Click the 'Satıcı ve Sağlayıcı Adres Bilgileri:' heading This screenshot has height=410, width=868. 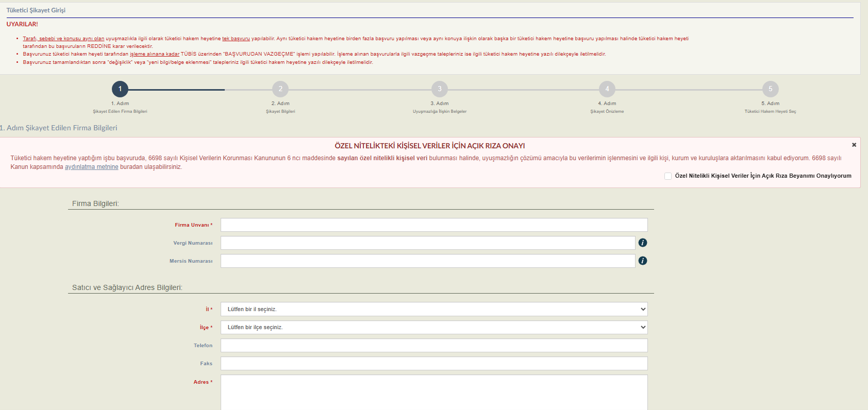pyautogui.click(x=127, y=287)
